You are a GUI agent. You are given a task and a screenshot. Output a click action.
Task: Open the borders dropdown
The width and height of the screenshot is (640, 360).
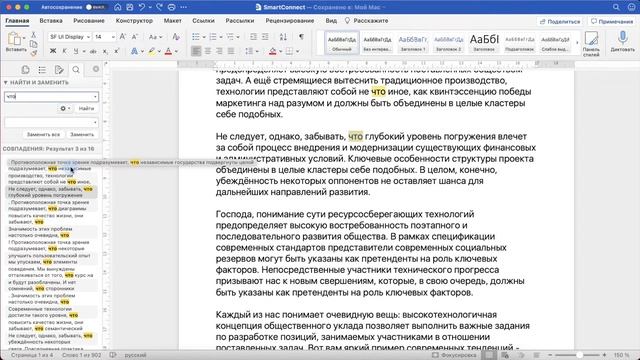[298, 51]
